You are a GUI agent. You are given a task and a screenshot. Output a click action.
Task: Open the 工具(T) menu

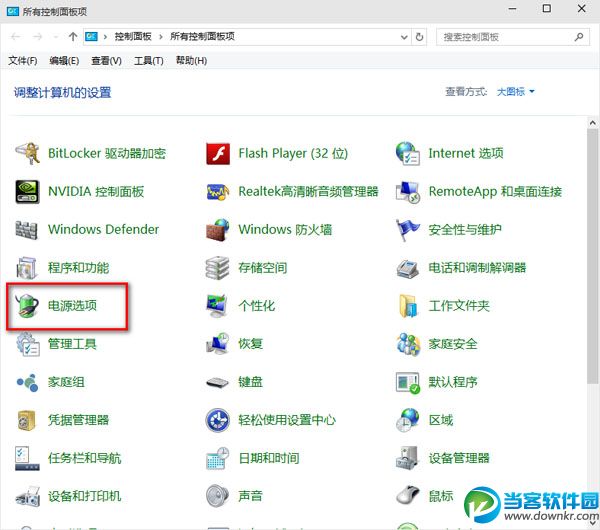click(x=149, y=60)
